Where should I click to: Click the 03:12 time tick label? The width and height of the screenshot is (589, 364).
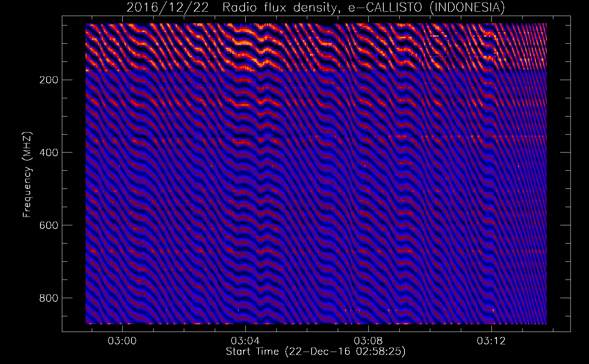491,341
